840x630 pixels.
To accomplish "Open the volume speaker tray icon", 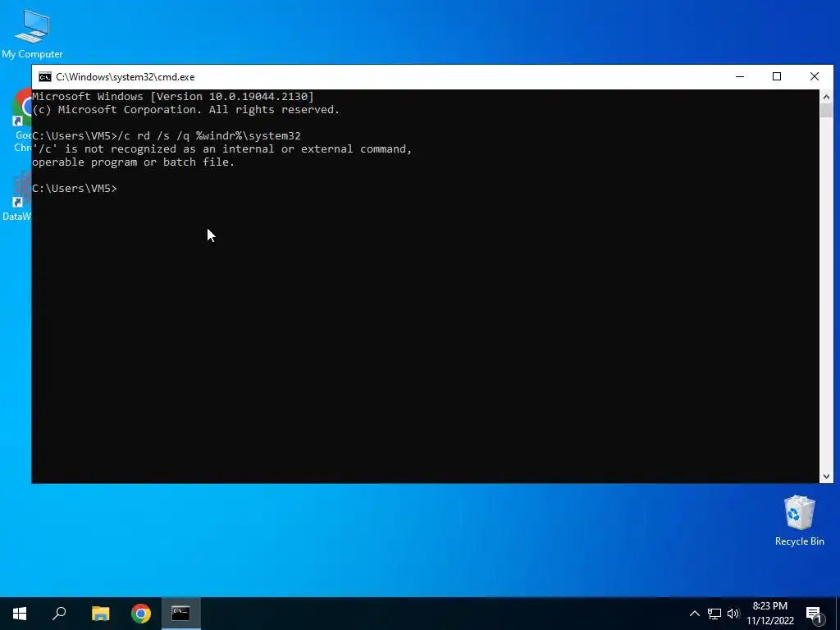I will pyautogui.click(x=733, y=614).
